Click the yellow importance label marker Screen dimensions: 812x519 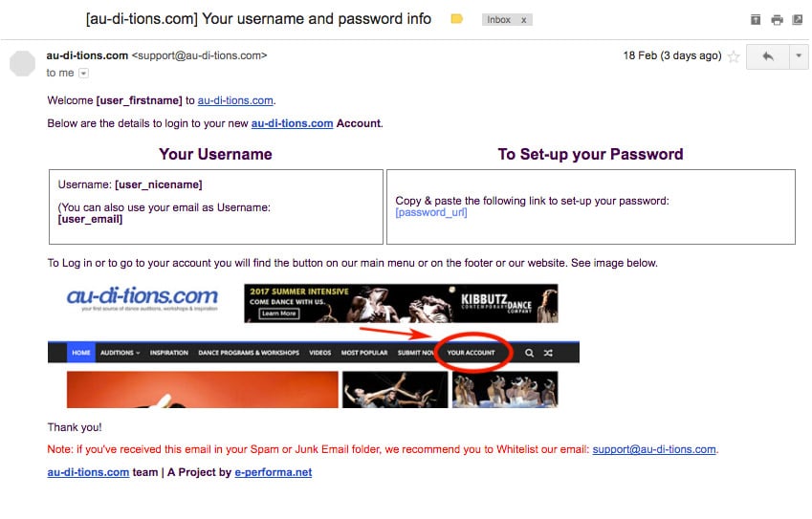457,19
